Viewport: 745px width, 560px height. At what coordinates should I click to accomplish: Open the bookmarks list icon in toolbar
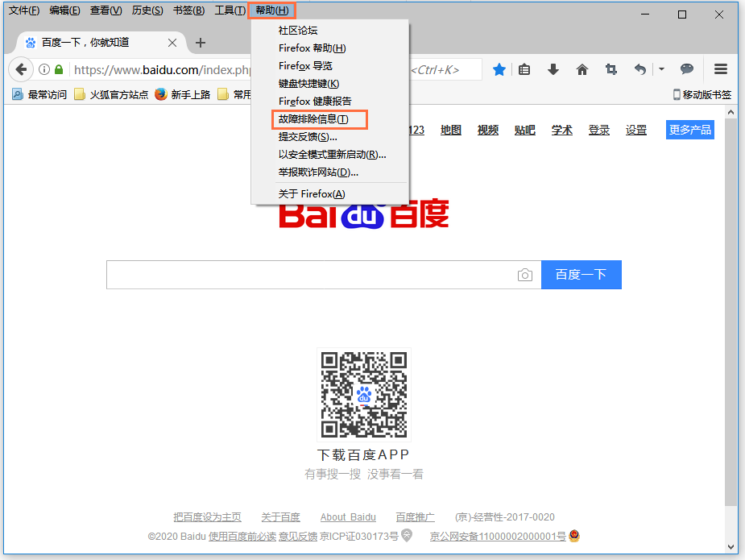[x=524, y=69]
